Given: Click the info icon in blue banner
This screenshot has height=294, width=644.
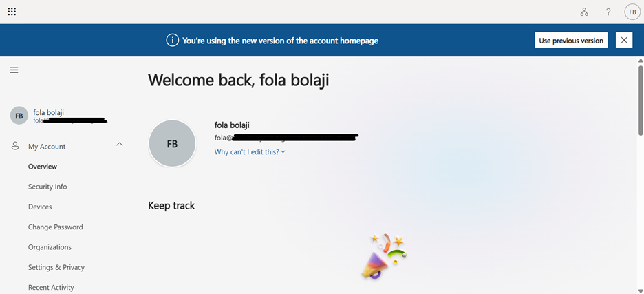Looking at the screenshot, I should pos(173,41).
